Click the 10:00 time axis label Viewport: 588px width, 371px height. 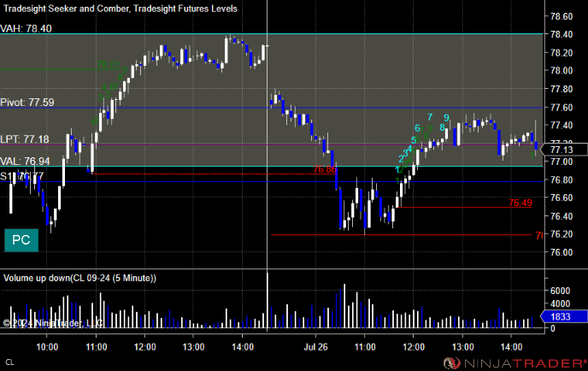tap(47, 347)
